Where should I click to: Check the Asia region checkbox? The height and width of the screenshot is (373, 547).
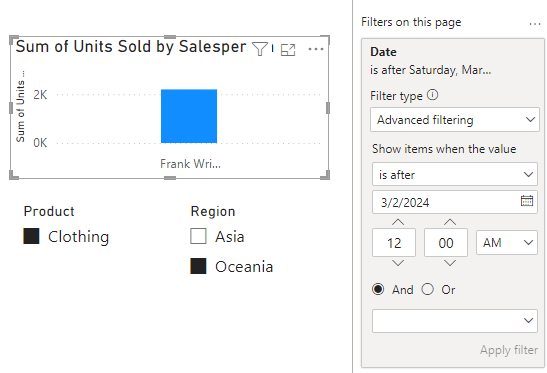click(198, 236)
